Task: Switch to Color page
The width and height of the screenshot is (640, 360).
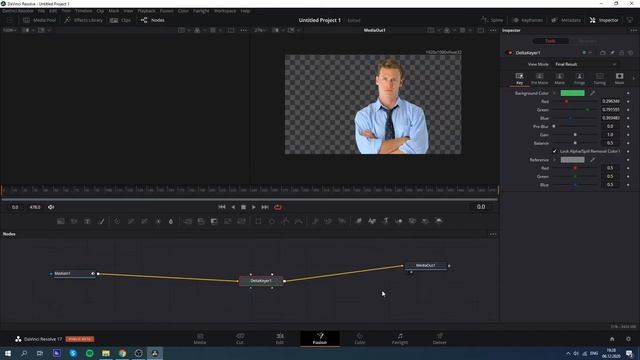Action: pyautogui.click(x=360, y=338)
